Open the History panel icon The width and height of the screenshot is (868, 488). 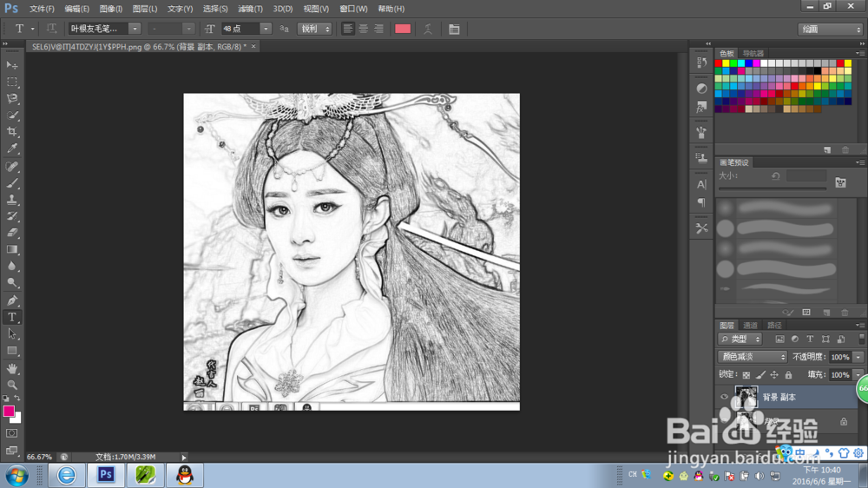click(701, 63)
